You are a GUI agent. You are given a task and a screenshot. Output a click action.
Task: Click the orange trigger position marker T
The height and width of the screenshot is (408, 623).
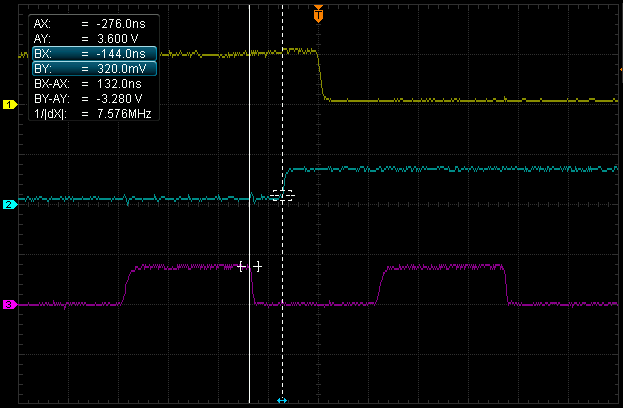pyautogui.click(x=318, y=14)
